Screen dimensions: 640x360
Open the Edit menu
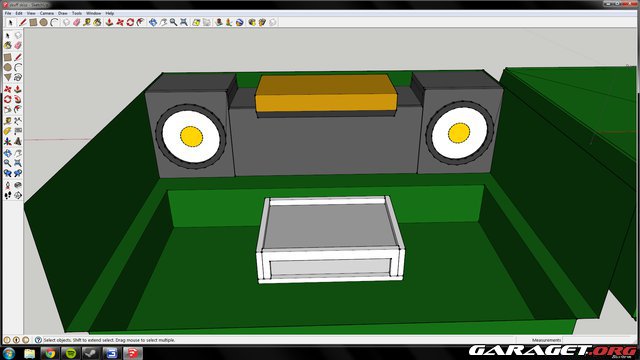pyautogui.click(x=19, y=13)
